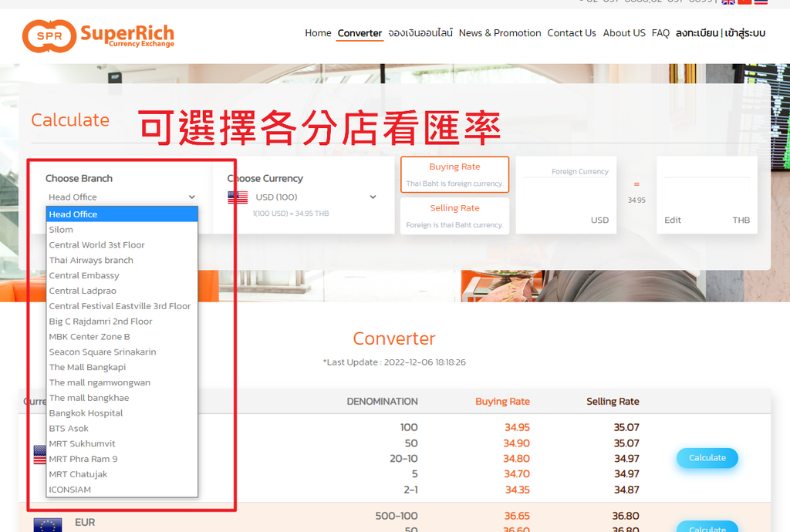Viewport: 790px width, 532px height.
Task: Click Calculate button in USD row
Action: 707,458
